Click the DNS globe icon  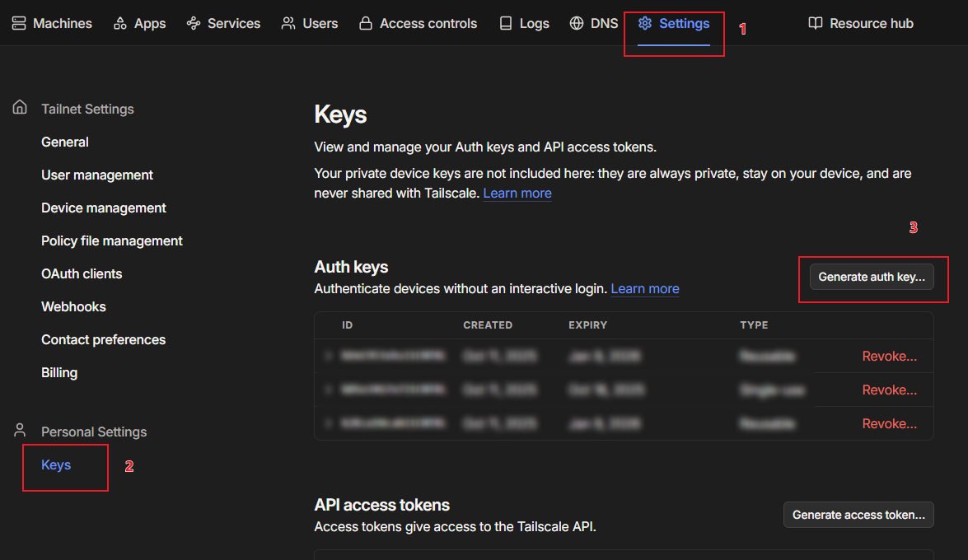click(577, 23)
